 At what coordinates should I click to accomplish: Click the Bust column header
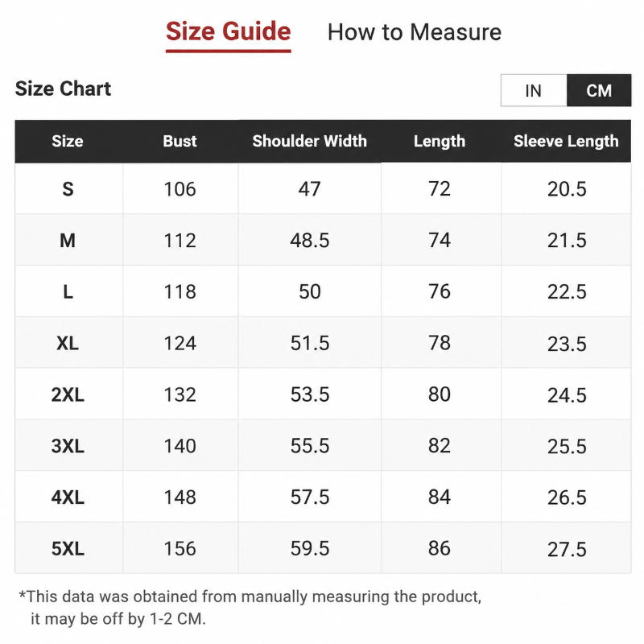180,142
